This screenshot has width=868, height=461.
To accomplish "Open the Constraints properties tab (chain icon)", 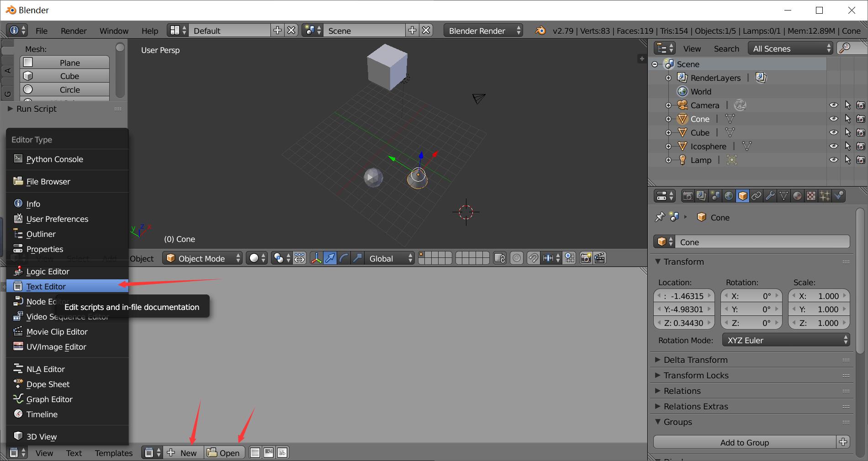I will [756, 196].
